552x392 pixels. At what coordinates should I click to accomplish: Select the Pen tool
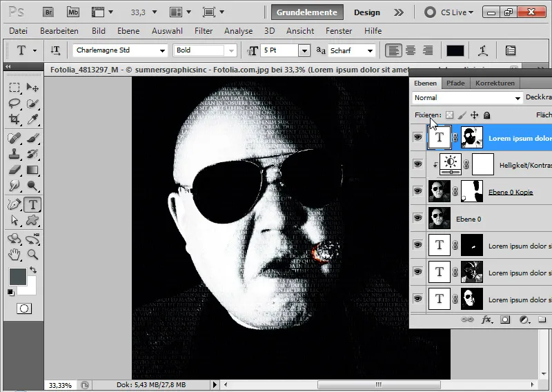coord(14,204)
